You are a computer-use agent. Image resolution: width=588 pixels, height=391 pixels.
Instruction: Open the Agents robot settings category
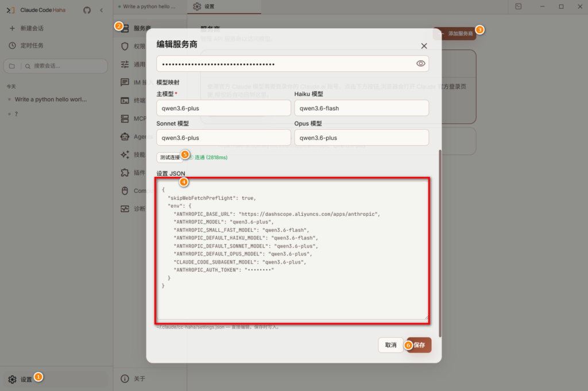click(x=134, y=137)
